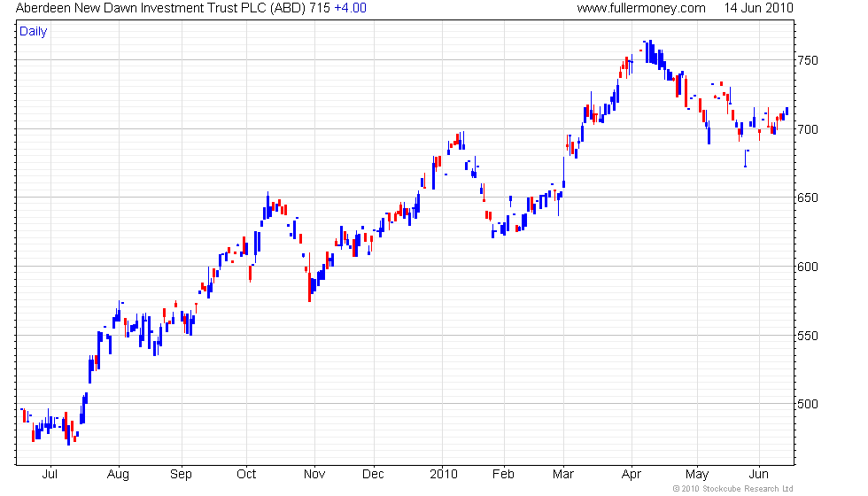Click the 550 price level label
The height and width of the screenshot is (496, 868).
click(807, 336)
